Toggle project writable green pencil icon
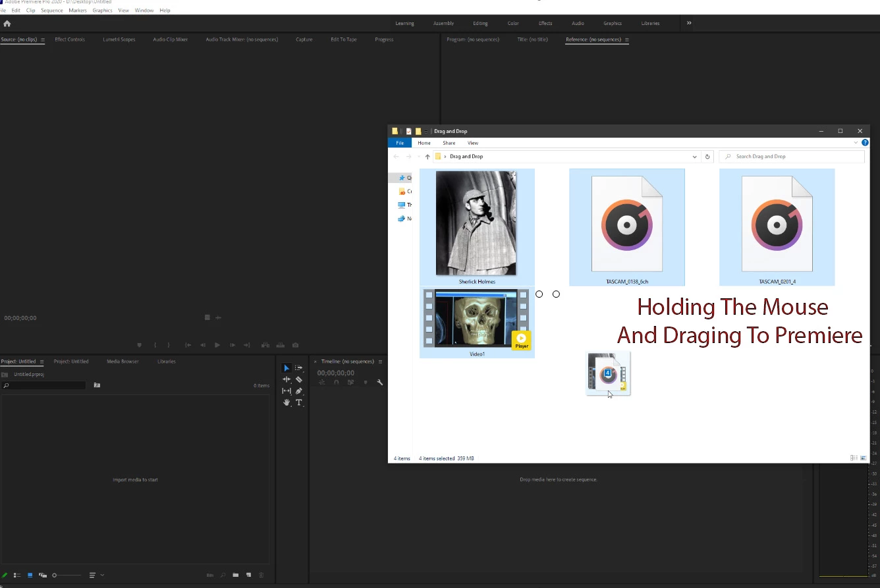 coord(5,575)
